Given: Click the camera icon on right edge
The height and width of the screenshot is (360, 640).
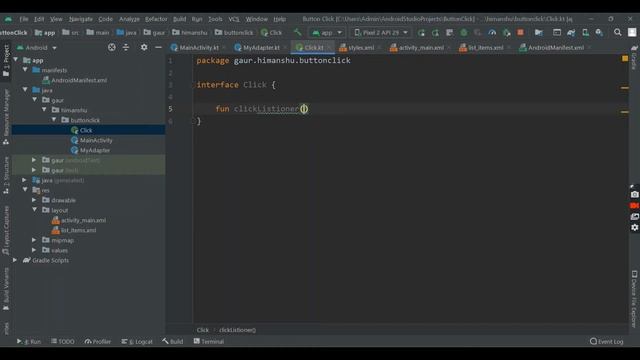Looking at the screenshot, I should tap(634, 195).
